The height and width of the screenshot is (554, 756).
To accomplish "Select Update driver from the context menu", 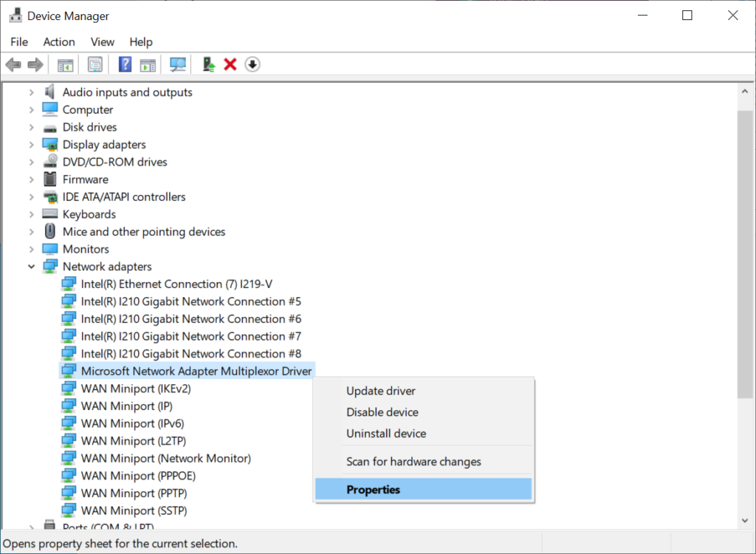I will (x=381, y=391).
